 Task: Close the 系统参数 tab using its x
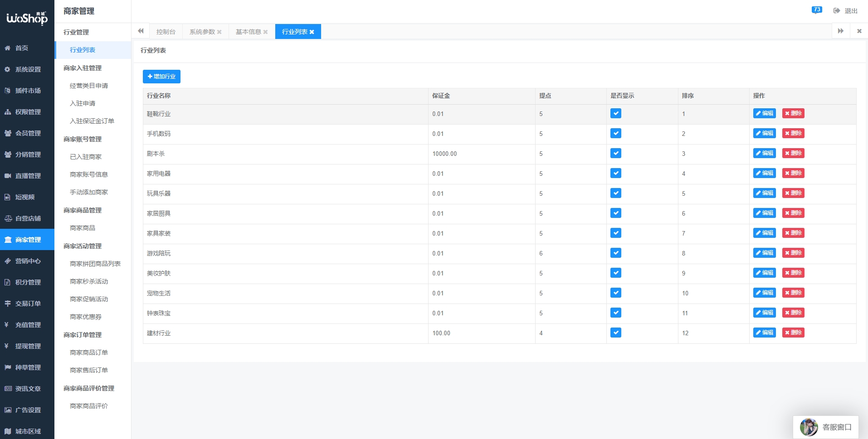219,32
